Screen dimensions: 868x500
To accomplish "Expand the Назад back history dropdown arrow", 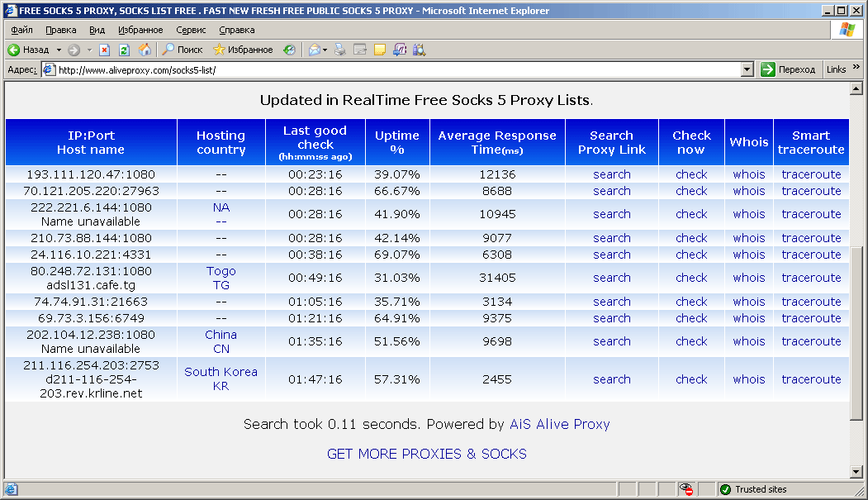I will (x=59, y=50).
